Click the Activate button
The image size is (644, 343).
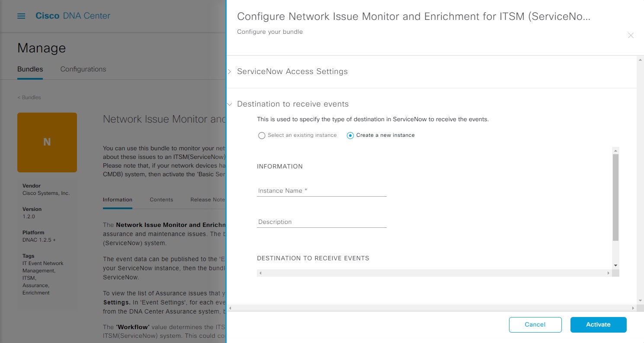coord(598,324)
